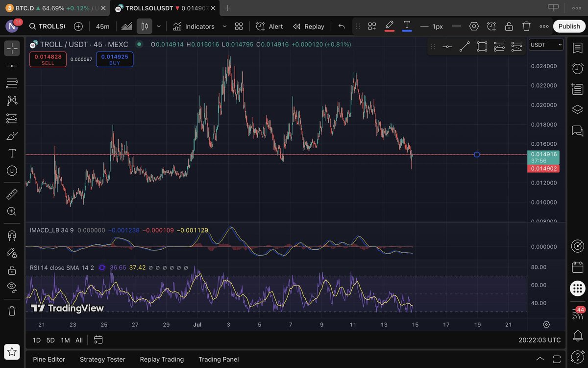
Task: Open a new tab with plus
Action: [x=227, y=8]
